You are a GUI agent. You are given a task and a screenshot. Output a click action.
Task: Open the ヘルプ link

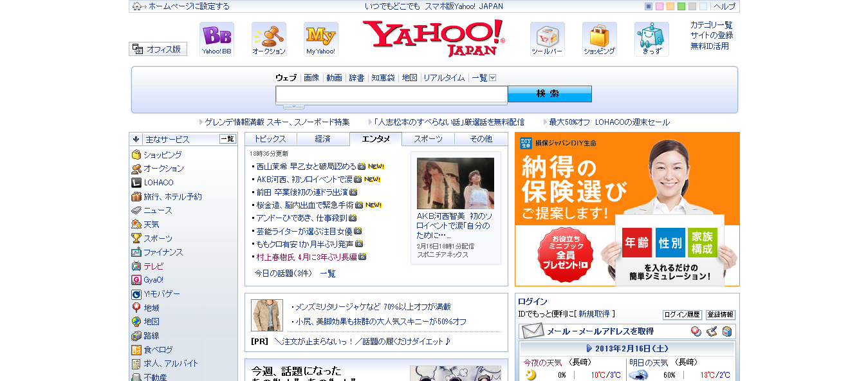pos(725,6)
